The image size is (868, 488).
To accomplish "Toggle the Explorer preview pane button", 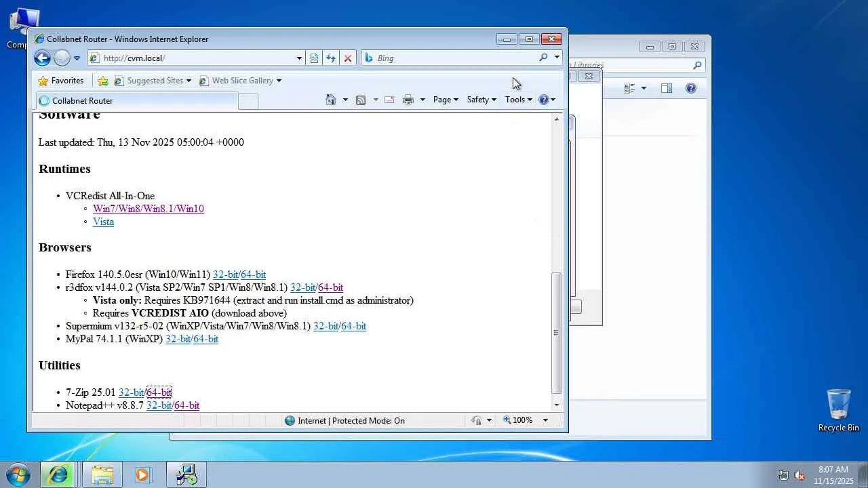I will 667,88.
